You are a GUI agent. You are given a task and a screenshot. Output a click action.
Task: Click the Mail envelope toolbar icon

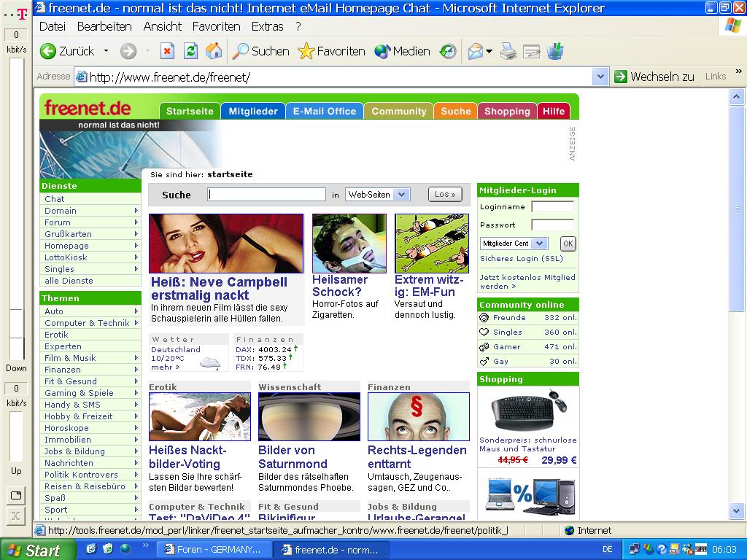point(476,51)
